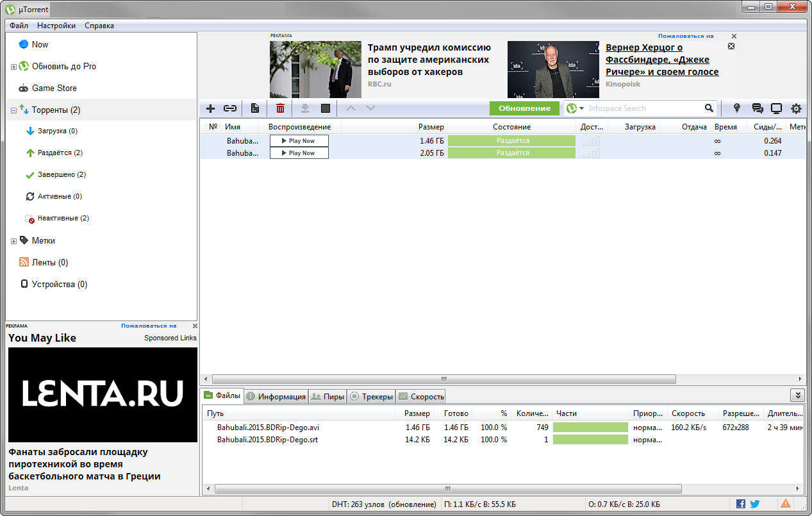Click the search magnifier icon

coord(709,108)
